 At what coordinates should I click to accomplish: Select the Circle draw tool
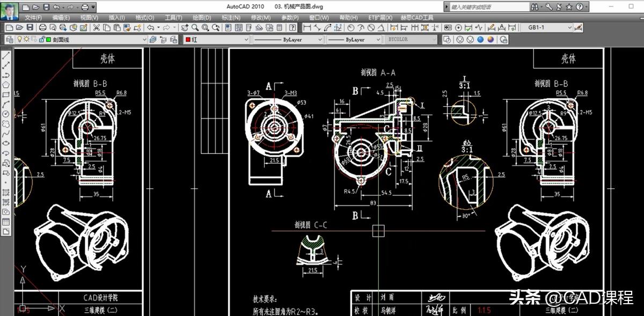(6, 114)
